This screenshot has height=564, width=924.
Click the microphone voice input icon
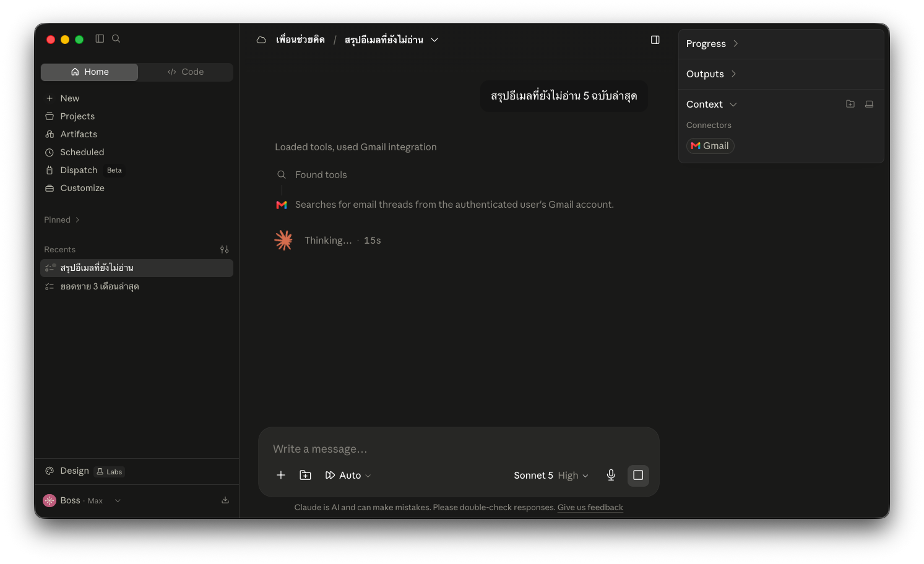click(611, 475)
